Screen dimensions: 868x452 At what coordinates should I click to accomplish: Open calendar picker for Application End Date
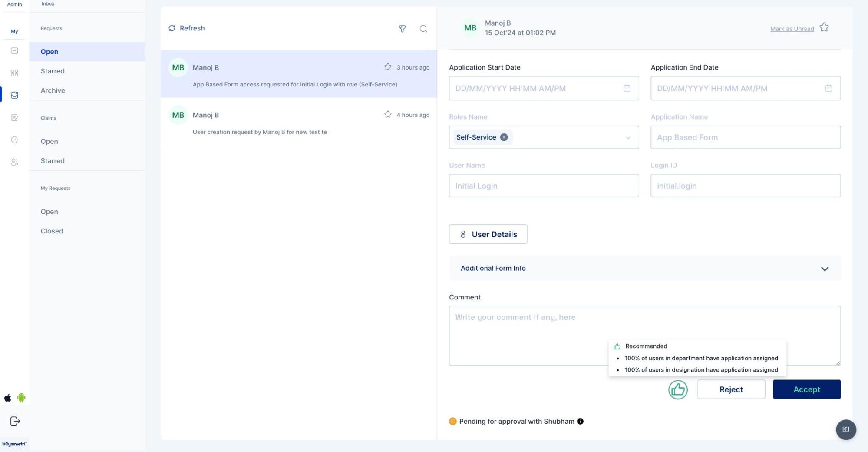[x=828, y=88]
